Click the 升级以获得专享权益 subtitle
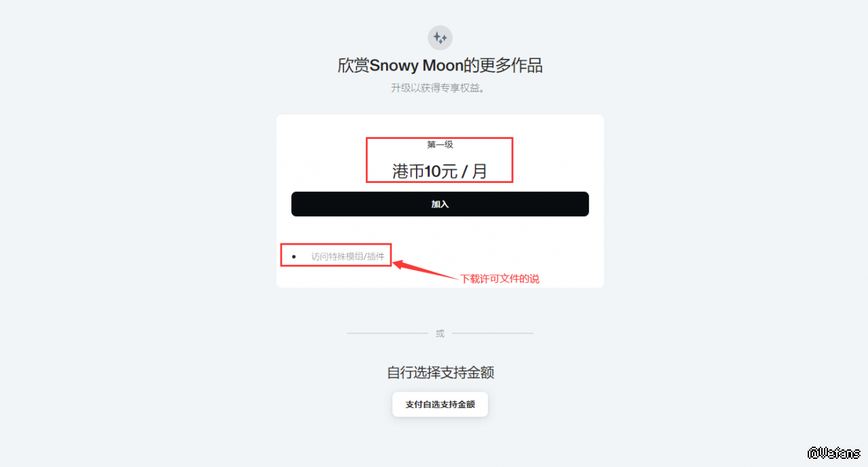Image resolution: width=868 pixels, height=467 pixels. click(x=438, y=88)
